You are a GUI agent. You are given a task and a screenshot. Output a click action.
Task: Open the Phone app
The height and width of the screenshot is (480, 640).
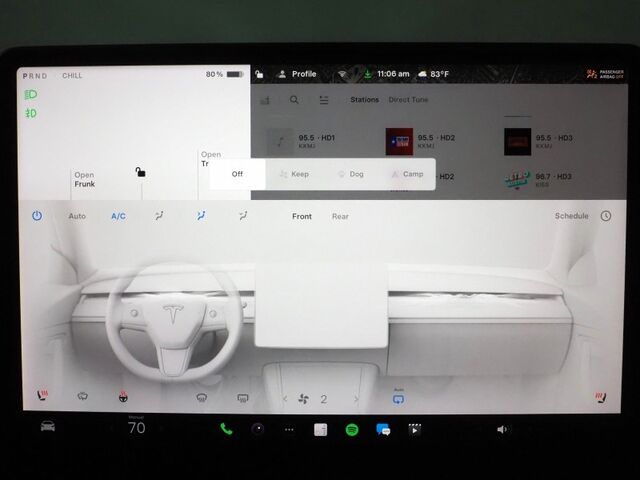[226, 429]
